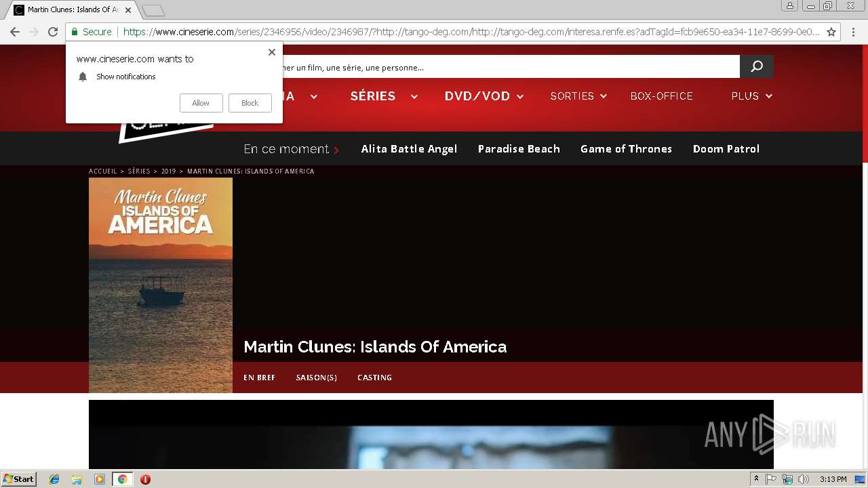Show hidden tray icons arrow
This screenshot has width=868, height=488.
(756, 479)
